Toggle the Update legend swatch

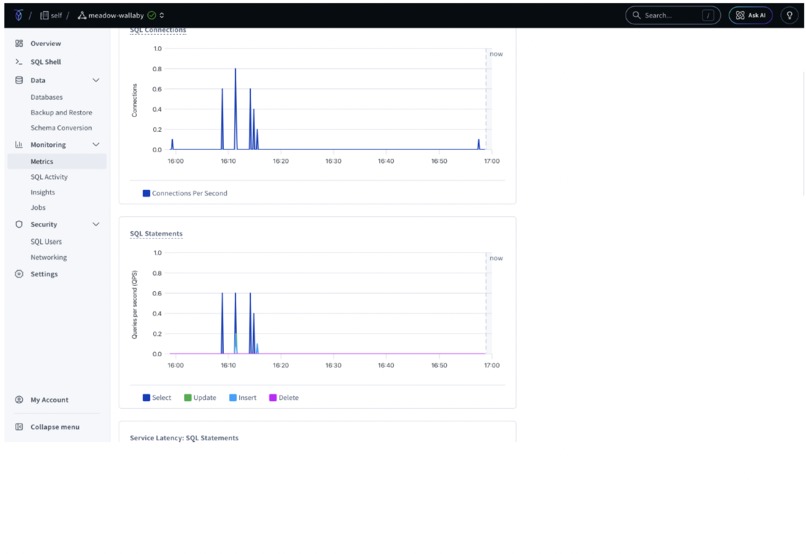[x=188, y=398]
